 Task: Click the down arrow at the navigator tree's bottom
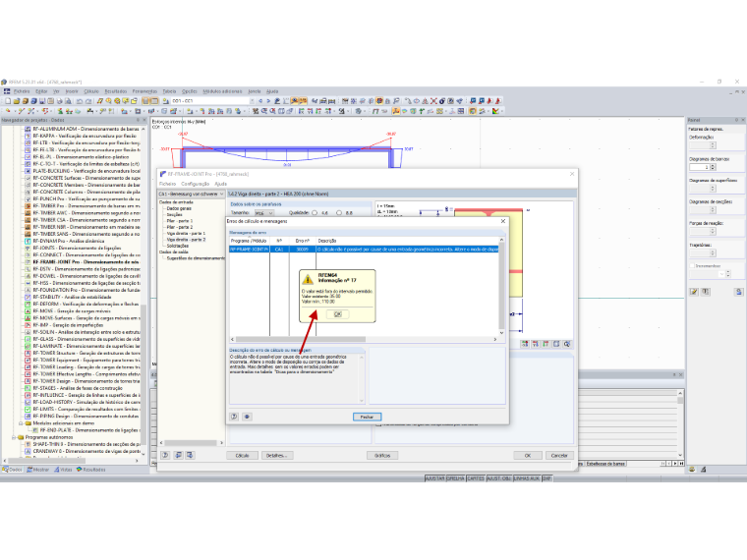[144, 454]
